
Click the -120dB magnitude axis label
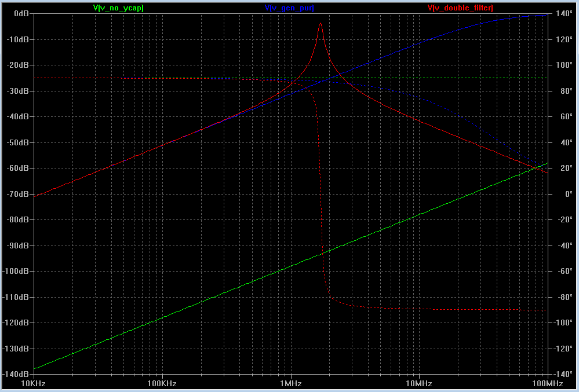[16, 323]
